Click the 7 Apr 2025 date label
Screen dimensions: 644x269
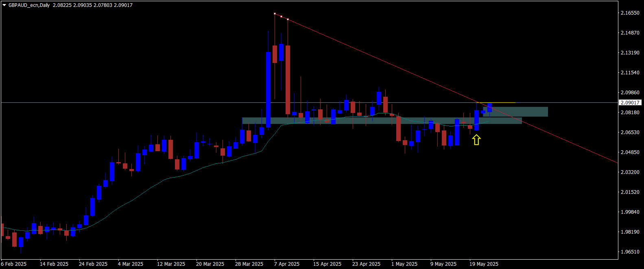pyautogui.click(x=287, y=264)
